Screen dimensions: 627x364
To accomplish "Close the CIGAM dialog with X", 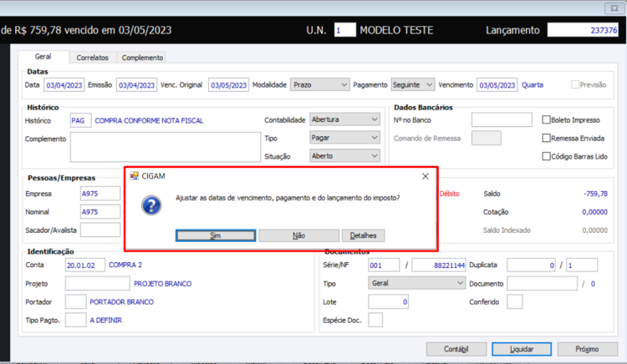I will pos(425,176).
